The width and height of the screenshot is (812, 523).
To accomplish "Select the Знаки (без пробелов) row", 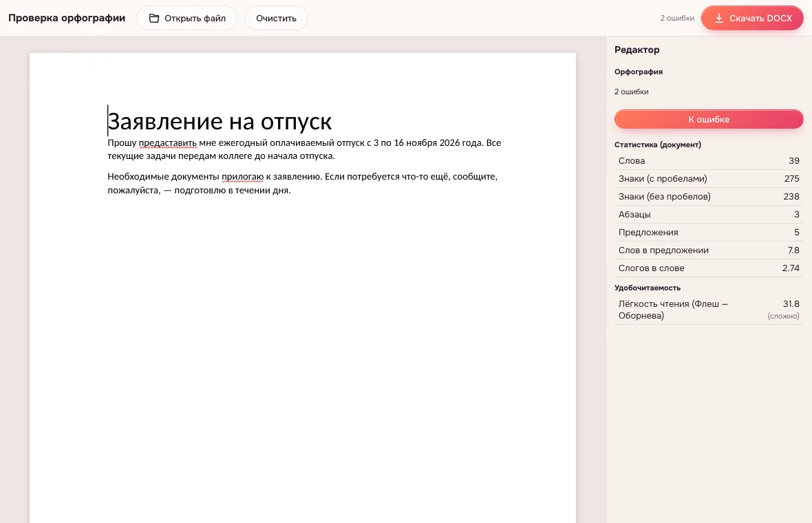I will pos(708,197).
